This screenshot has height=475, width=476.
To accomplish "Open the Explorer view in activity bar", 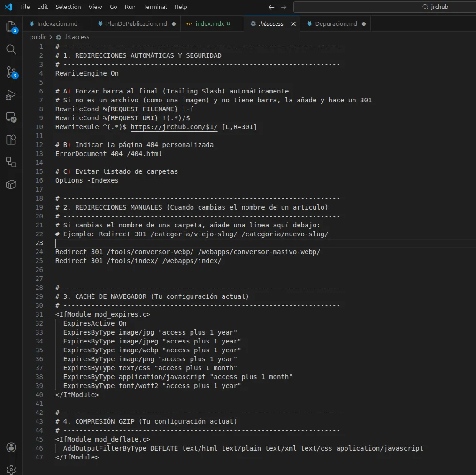I will 11,27.
